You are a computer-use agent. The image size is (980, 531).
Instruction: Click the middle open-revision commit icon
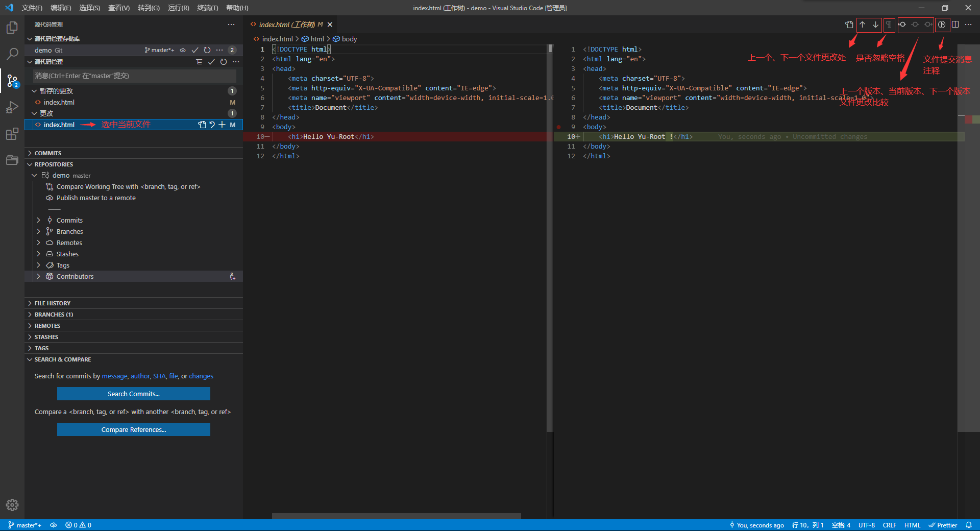[x=915, y=25]
